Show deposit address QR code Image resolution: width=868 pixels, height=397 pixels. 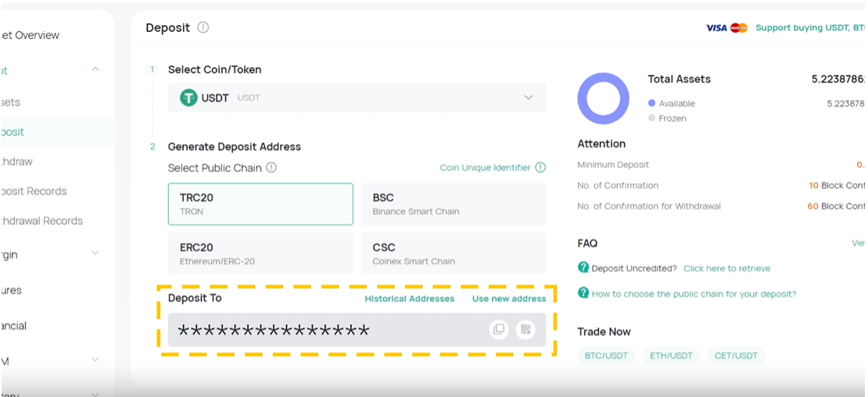pos(525,330)
